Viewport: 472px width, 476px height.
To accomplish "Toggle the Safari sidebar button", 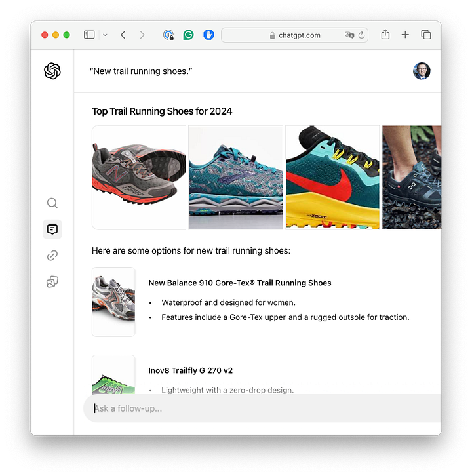I will click(x=89, y=35).
